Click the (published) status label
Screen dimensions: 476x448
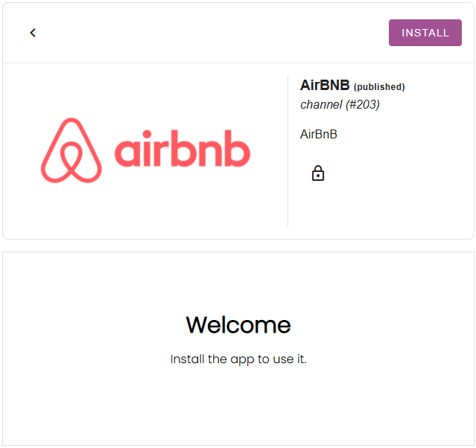click(379, 87)
